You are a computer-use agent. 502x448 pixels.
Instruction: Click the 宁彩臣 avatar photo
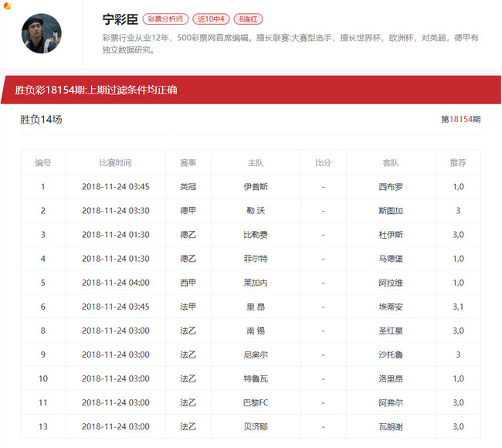pyautogui.click(x=41, y=33)
